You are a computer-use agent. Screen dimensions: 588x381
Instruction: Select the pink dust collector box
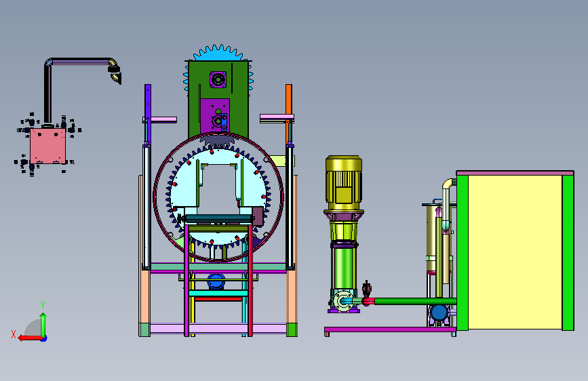(x=47, y=146)
